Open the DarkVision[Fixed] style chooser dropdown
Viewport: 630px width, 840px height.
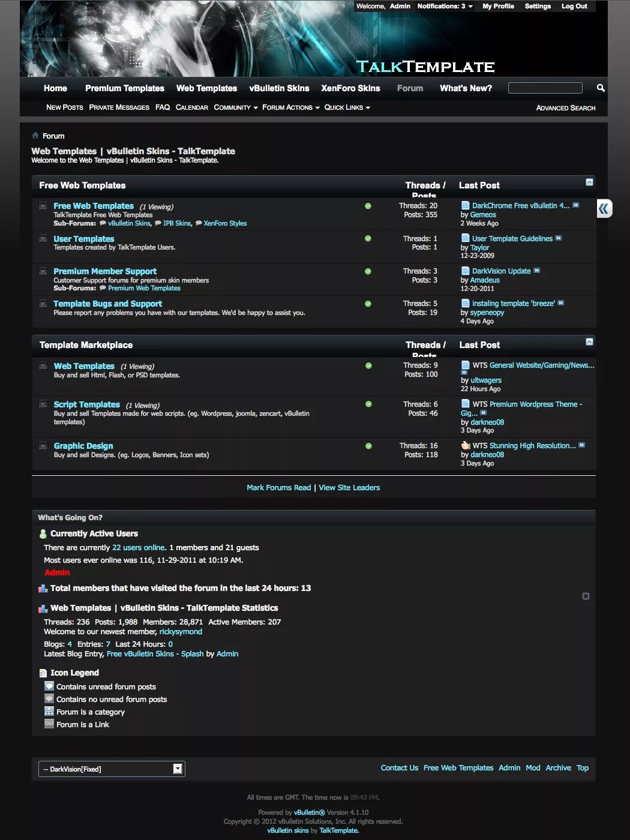112,769
